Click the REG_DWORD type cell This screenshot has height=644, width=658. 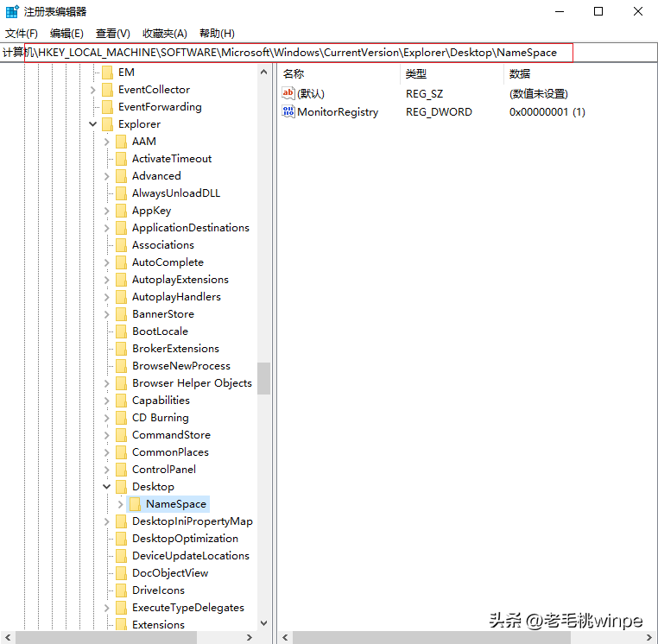point(439,111)
